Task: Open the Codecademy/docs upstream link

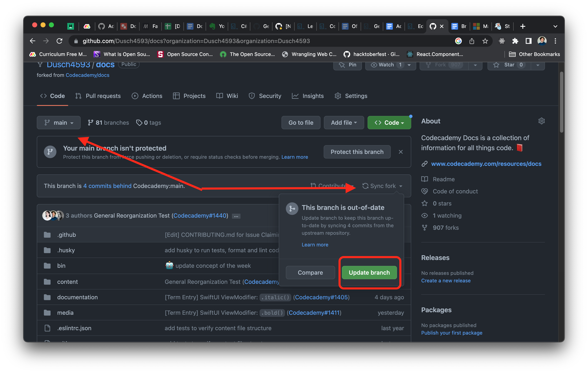Action: (87, 75)
